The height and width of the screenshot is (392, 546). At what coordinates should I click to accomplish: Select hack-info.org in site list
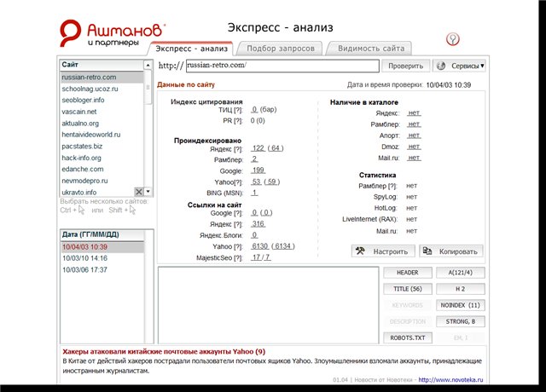(102, 158)
